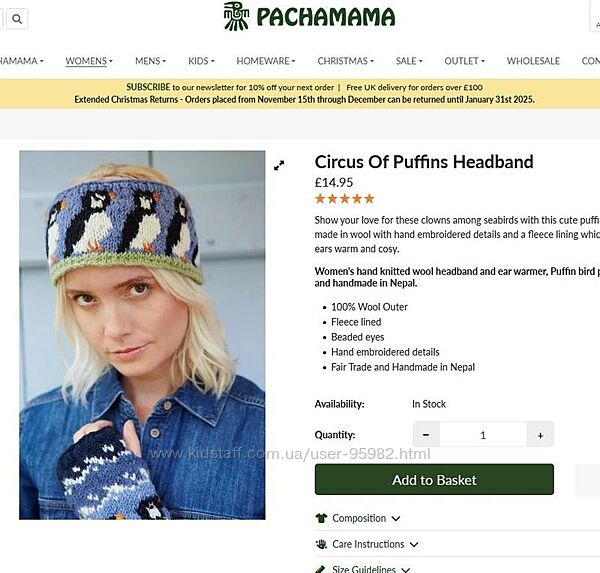600x573 pixels.
Task: Click the Care Instructions icon
Action: point(321,544)
